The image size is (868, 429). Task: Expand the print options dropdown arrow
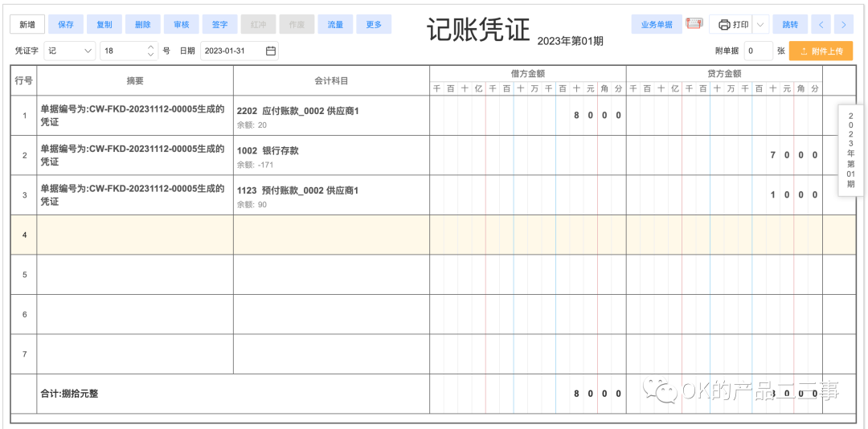tap(761, 24)
